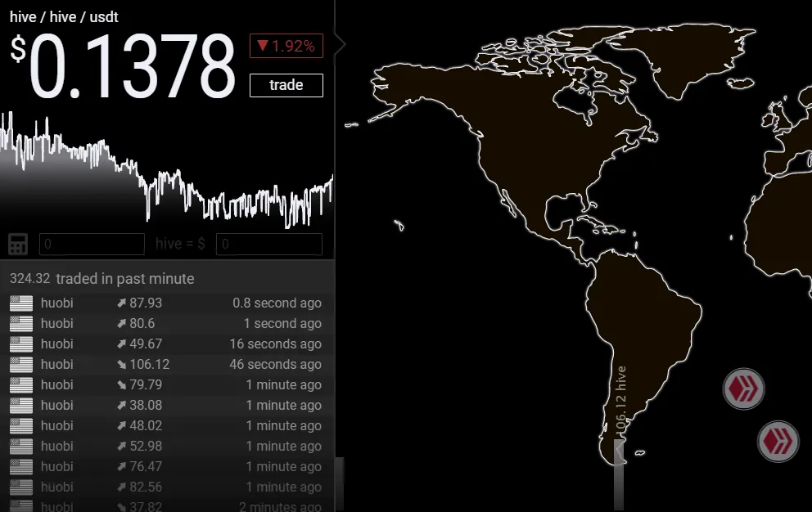This screenshot has height=512, width=812.
Task: Click the flag icon on 79.79 row
Action: [x=21, y=385]
